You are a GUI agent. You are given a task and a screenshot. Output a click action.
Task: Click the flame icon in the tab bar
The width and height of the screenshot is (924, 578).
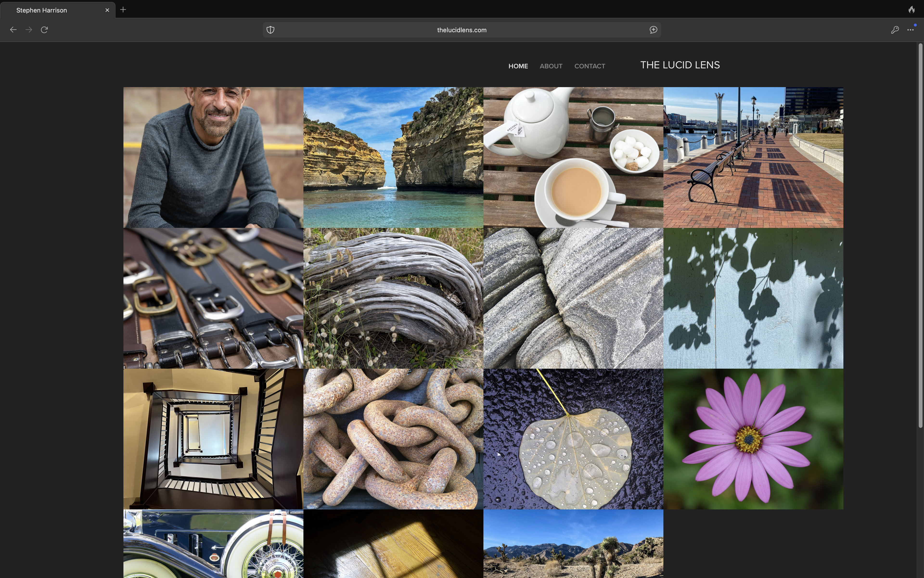coord(912,10)
